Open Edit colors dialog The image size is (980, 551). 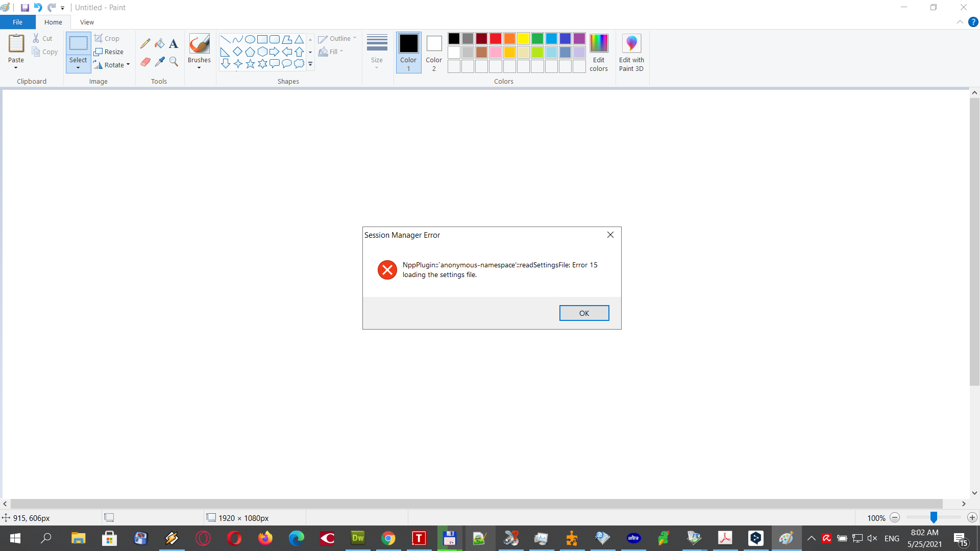pyautogui.click(x=599, y=53)
